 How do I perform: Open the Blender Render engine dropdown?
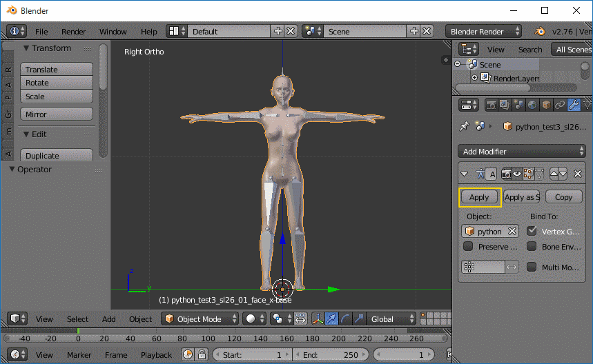click(485, 32)
